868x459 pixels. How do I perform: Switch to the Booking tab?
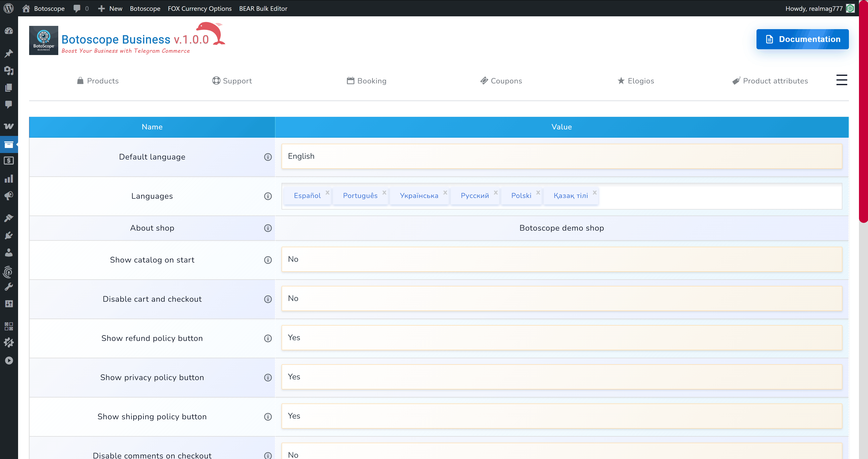pos(367,81)
